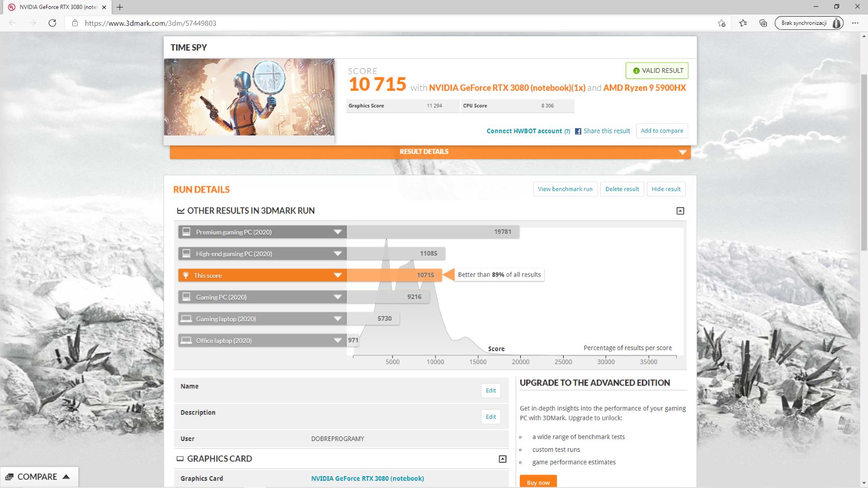The width and height of the screenshot is (868, 488).
Task: Collapse the Other Results panel
Action: click(680, 211)
